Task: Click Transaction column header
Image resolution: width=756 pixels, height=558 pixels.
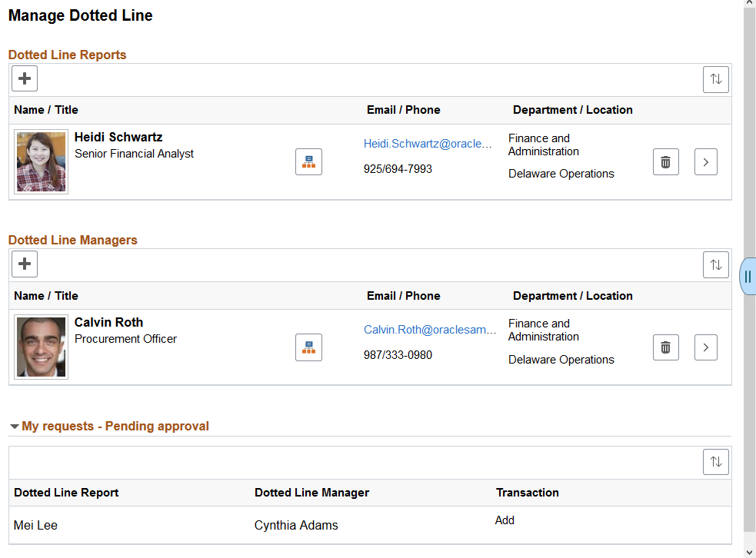Action: coord(528,493)
